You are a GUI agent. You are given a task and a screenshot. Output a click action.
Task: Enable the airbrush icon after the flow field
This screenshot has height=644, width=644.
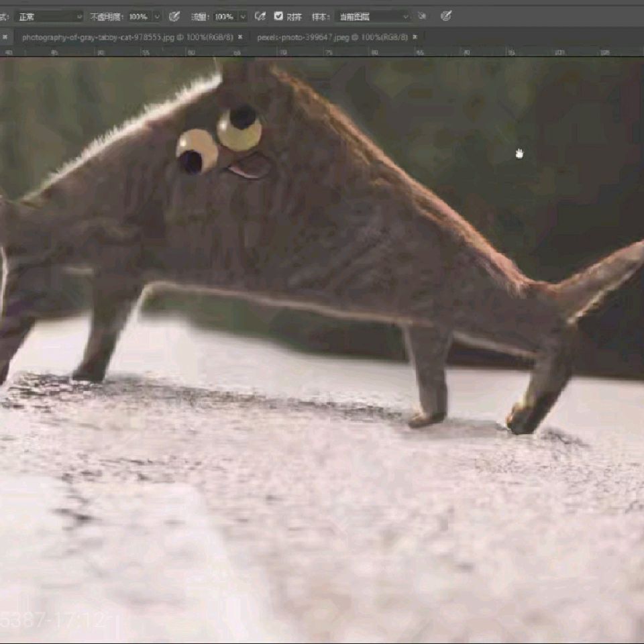click(x=260, y=16)
